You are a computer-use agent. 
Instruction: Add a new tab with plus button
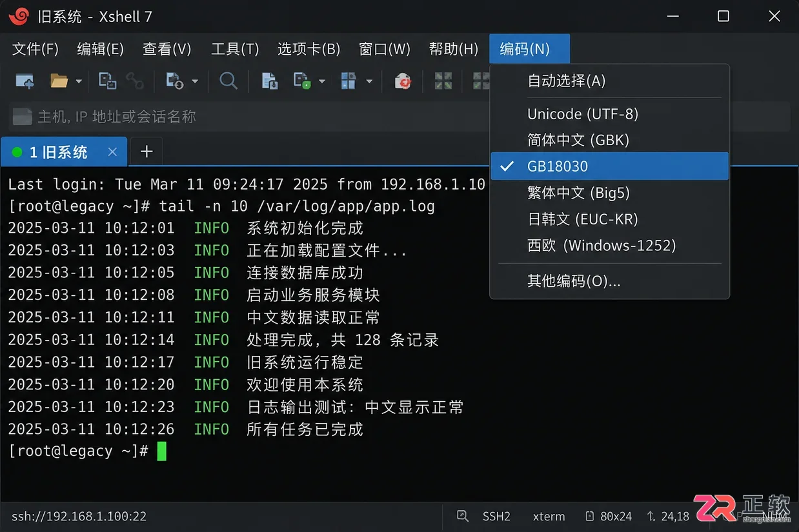[147, 152]
